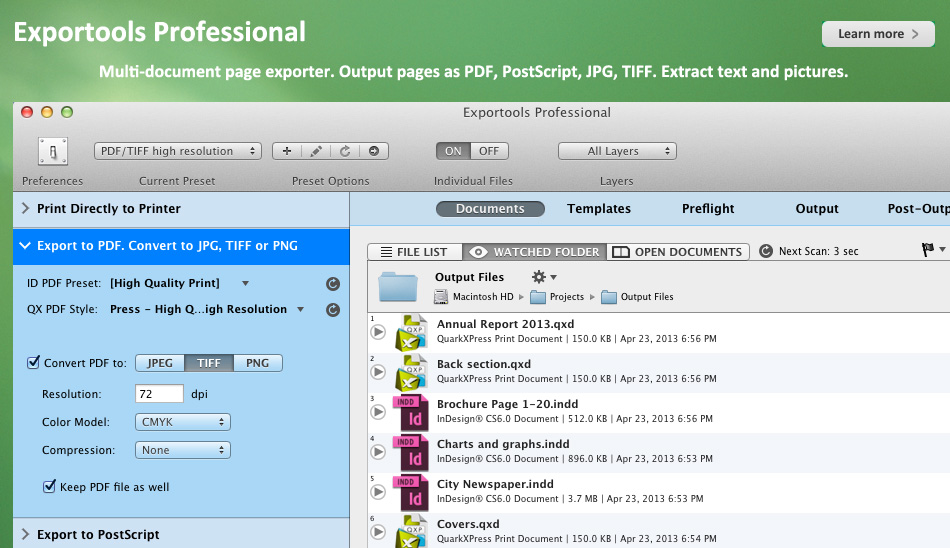Click the preset arrow-in-circle icon

click(x=374, y=151)
